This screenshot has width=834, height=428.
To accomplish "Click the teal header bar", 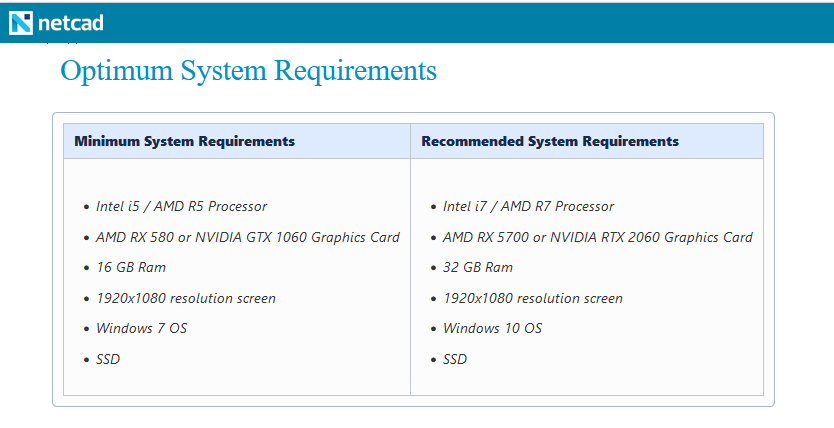I will coord(417,23).
